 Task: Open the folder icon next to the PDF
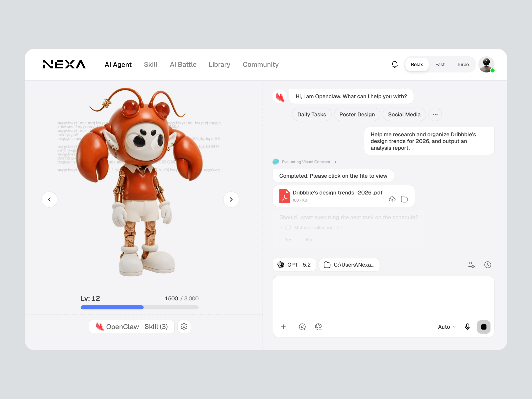tap(404, 199)
